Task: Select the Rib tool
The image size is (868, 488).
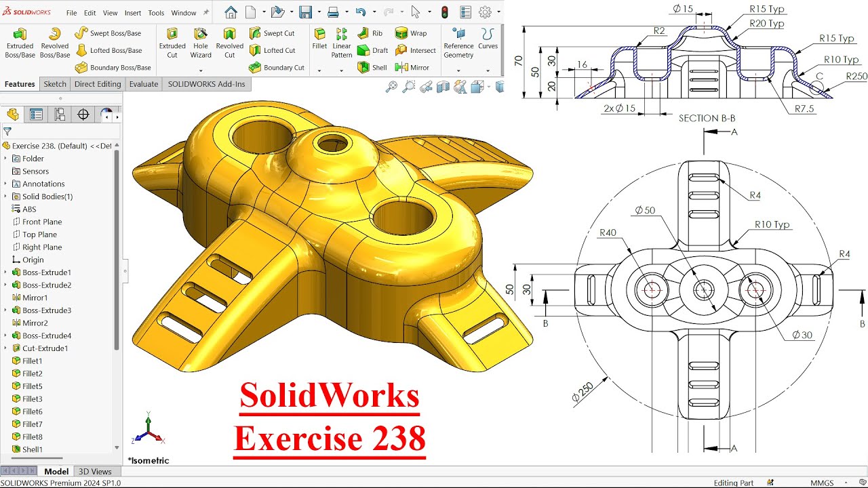Action: [x=370, y=33]
